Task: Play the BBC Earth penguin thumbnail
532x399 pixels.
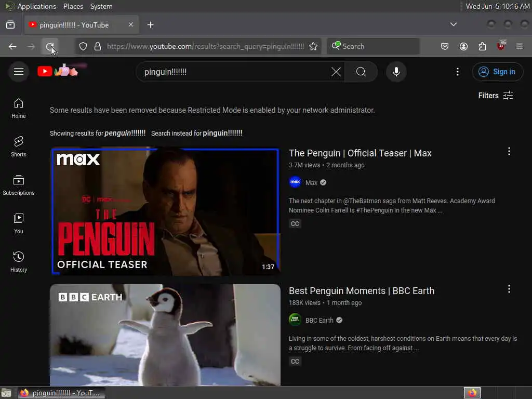Action: [165, 335]
